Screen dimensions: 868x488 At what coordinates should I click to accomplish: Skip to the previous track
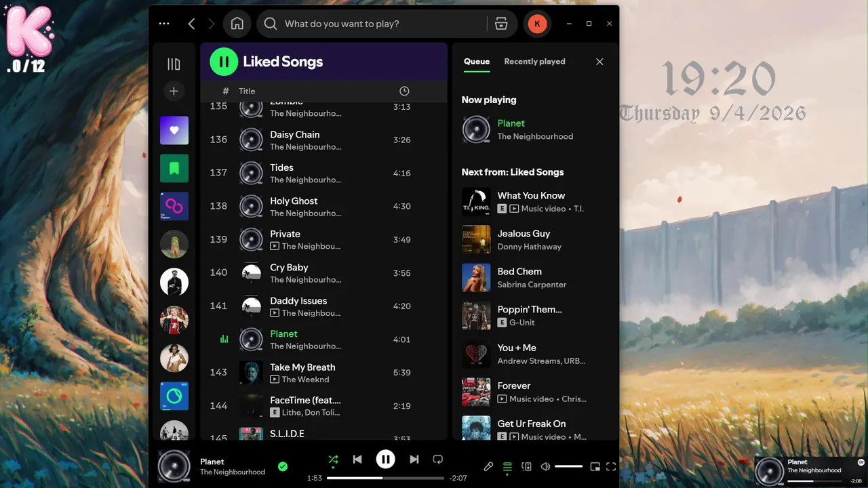click(357, 460)
